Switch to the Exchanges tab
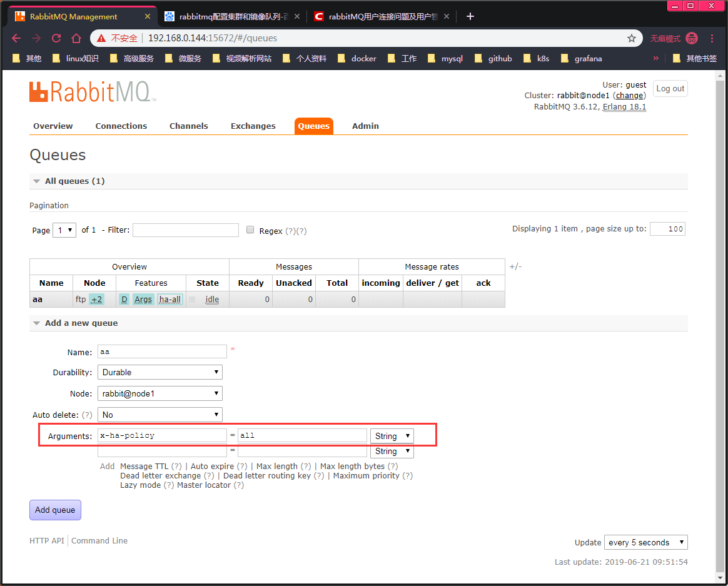This screenshot has height=586, width=728. (x=253, y=126)
